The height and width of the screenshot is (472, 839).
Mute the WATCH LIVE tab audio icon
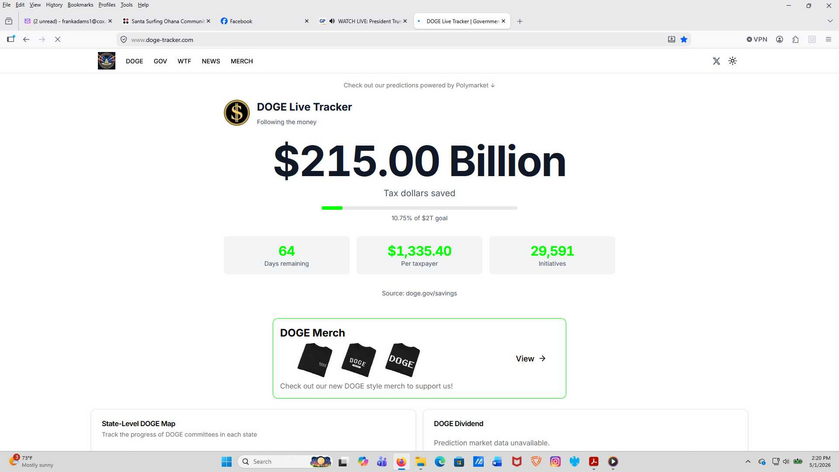pos(332,21)
